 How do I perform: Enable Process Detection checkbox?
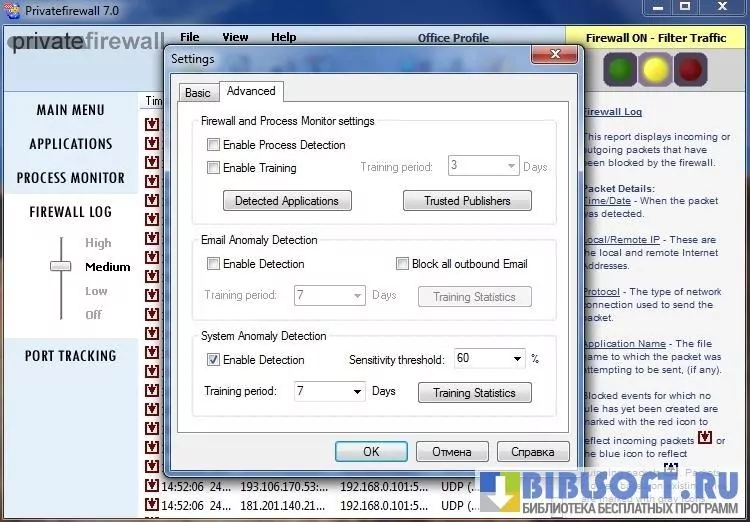click(x=214, y=145)
